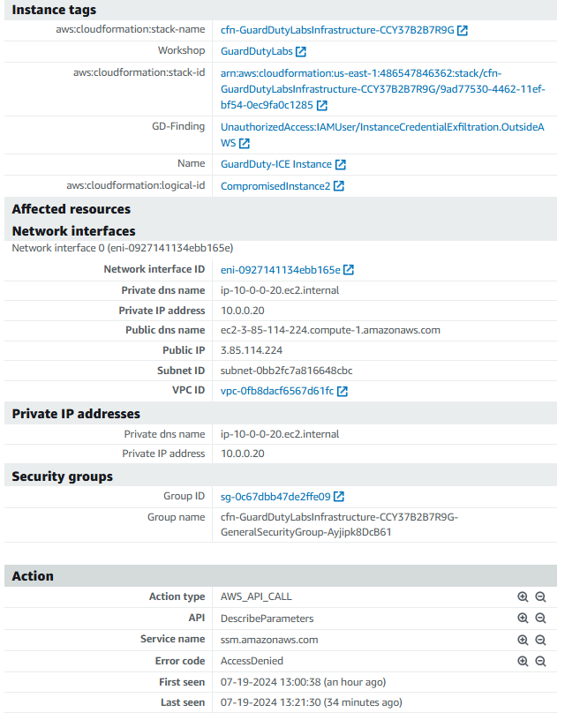
Task: Include DescribeParameters API filter with zoom-in icon
Action: (523, 618)
